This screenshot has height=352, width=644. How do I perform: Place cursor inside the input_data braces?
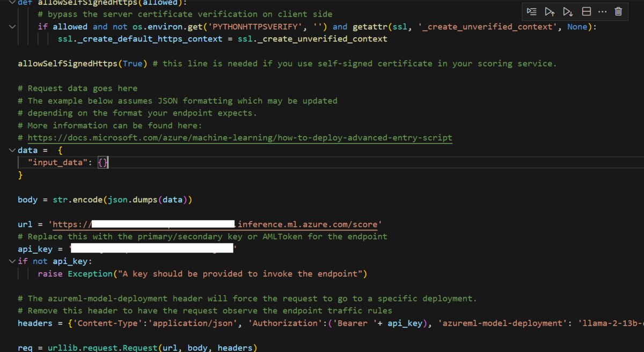[103, 162]
